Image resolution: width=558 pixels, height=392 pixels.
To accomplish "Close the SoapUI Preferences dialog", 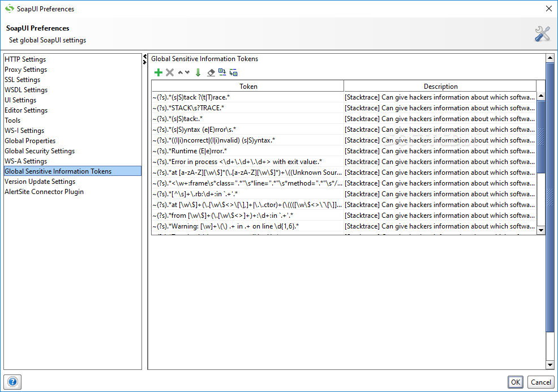I will click(x=549, y=8).
